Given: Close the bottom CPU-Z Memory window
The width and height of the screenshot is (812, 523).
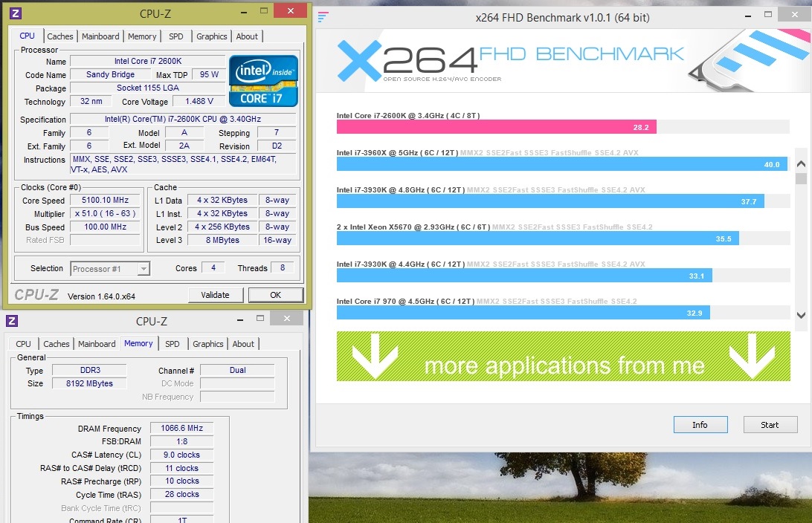Looking at the screenshot, I should tap(286, 319).
